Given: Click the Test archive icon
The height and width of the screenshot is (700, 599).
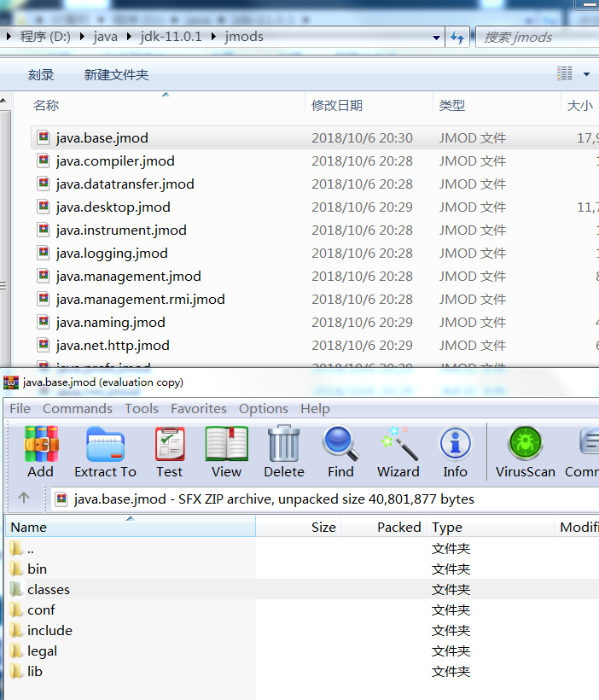Looking at the screenshot, I should click(x=170, y=444).
